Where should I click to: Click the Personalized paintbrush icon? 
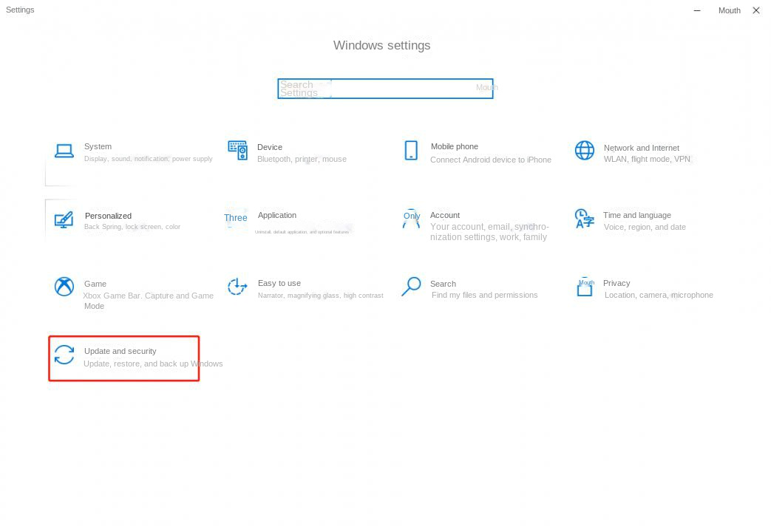(64, 219)
